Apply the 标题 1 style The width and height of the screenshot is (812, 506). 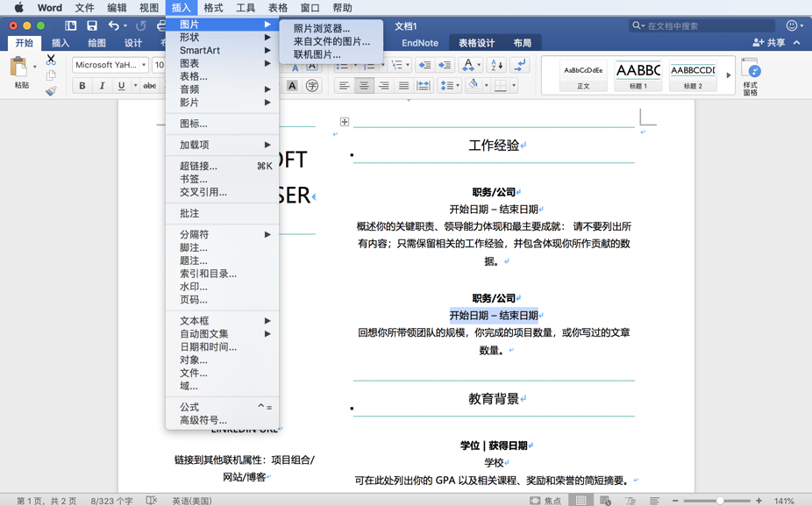click(638, 75)
